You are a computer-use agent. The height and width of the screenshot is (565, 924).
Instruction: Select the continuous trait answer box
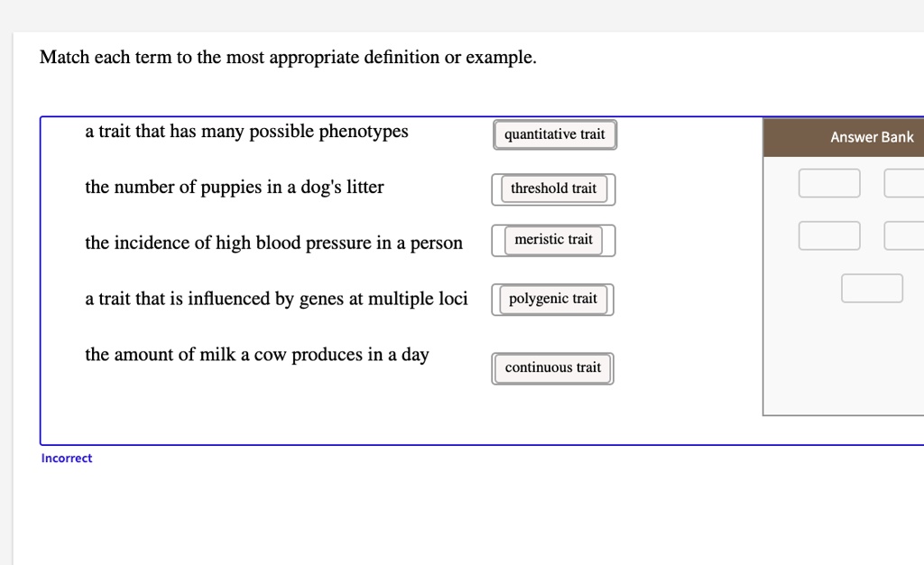(552, 367)
